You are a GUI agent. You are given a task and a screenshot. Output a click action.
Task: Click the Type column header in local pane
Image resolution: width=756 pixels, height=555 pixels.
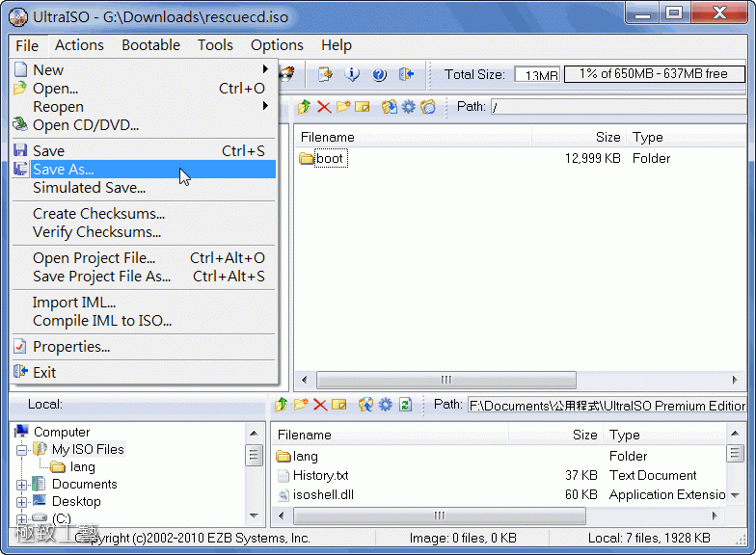coord(665,436)
